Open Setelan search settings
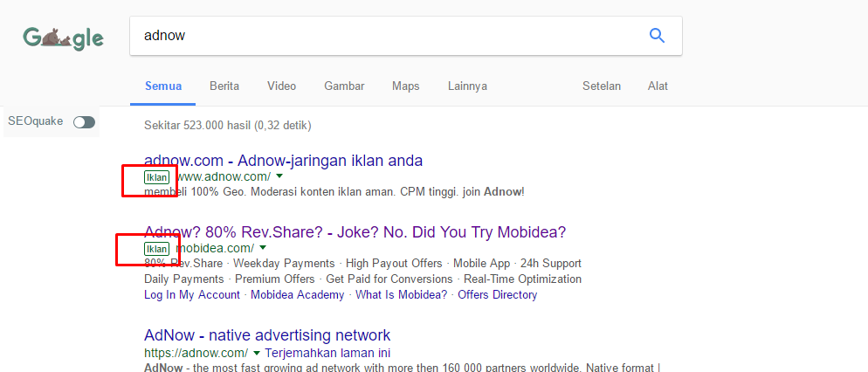 [x=602, y=86]
